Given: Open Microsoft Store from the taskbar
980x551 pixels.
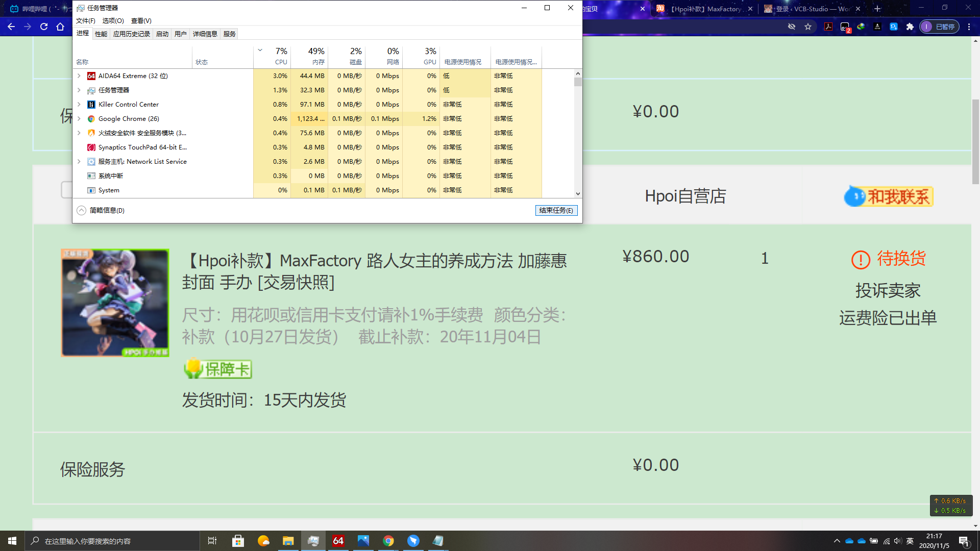Looking at the screenshot, I should tap(238, 541).
